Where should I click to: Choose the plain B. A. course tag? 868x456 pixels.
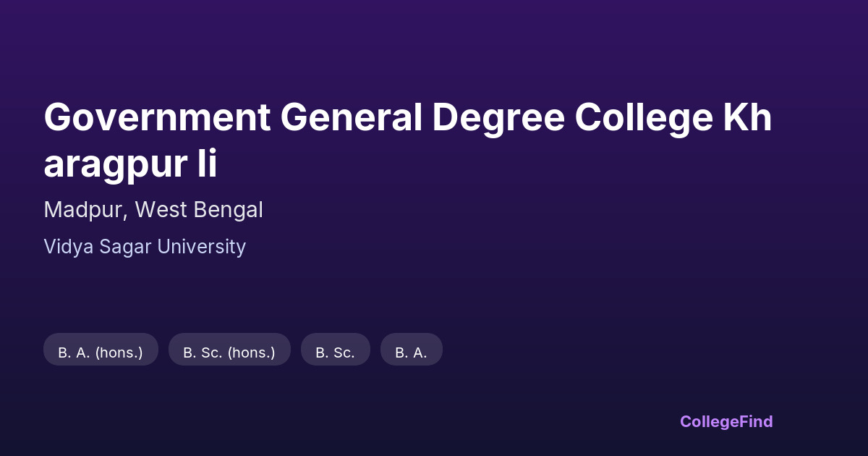411,352
